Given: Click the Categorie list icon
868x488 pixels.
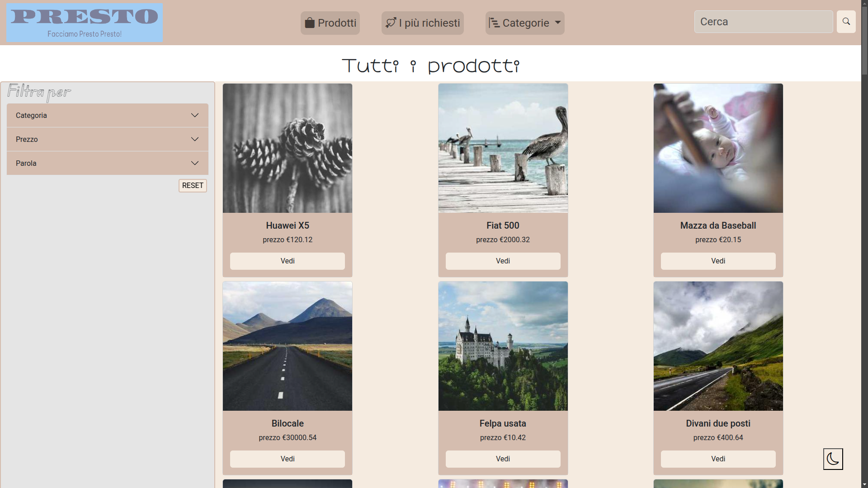Looking at the screenshot, I should 494,23.
